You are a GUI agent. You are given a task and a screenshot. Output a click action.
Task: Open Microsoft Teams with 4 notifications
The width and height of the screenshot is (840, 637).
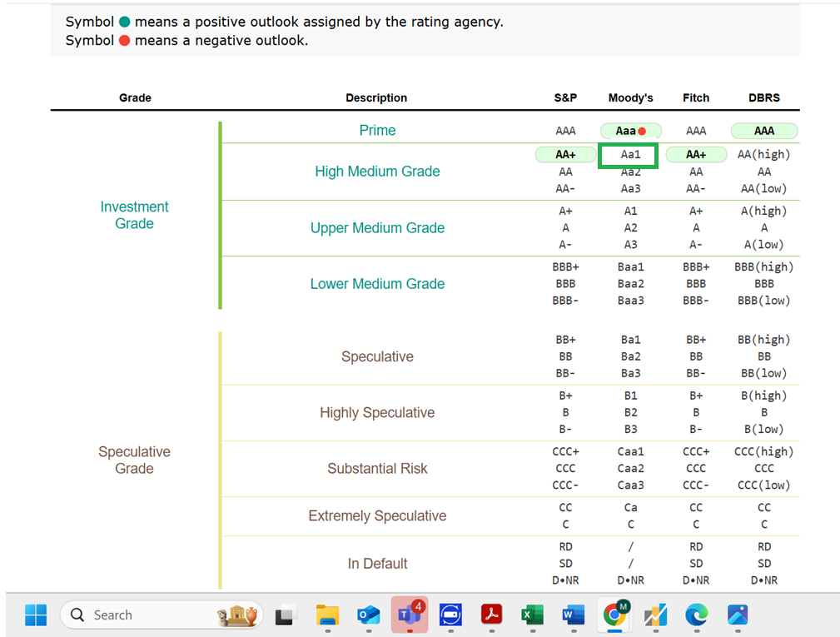tap(410, 615)
